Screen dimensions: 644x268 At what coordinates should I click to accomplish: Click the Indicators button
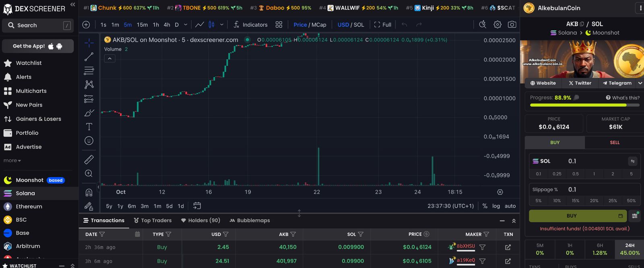pos(250,25)
